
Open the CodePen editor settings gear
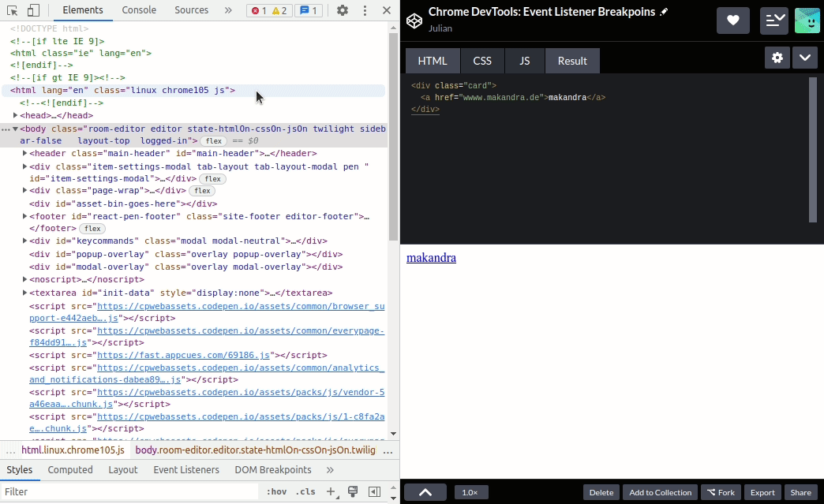coord(777,58)
